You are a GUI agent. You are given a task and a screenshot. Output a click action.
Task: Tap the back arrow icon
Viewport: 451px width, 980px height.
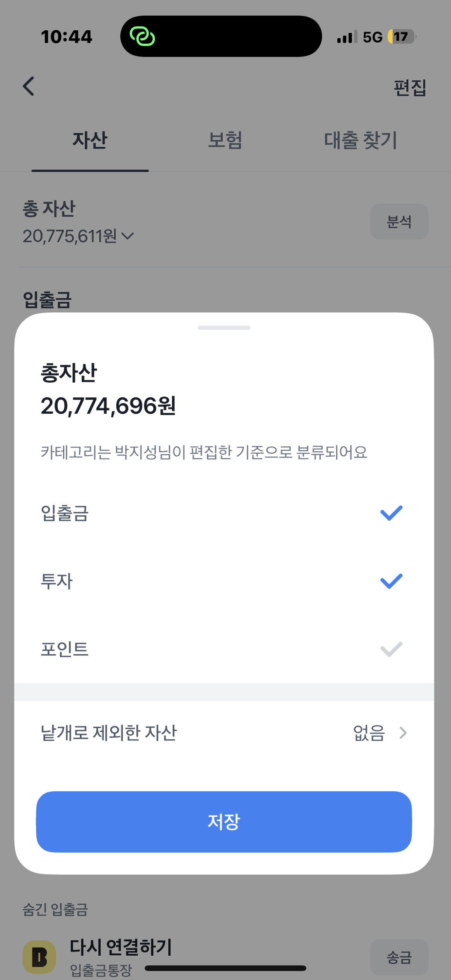coord(29,86)
